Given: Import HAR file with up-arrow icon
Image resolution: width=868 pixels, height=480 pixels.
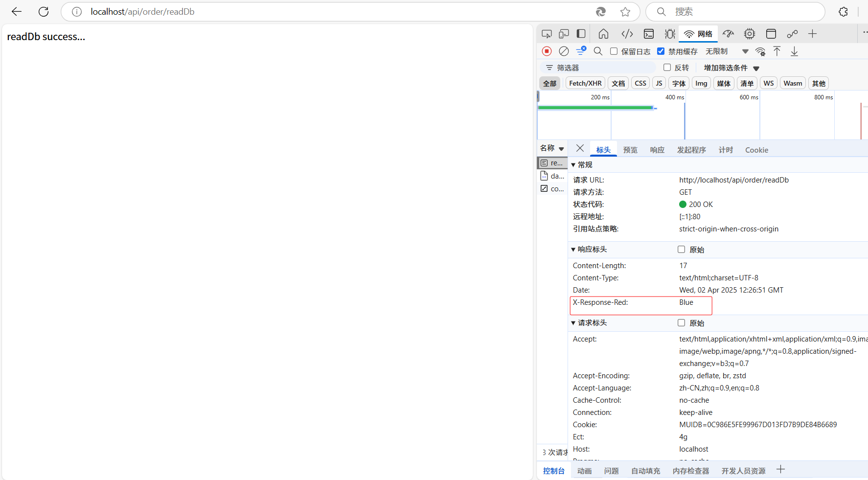Looking at the screenshot, I should click(x=777, y=51).
